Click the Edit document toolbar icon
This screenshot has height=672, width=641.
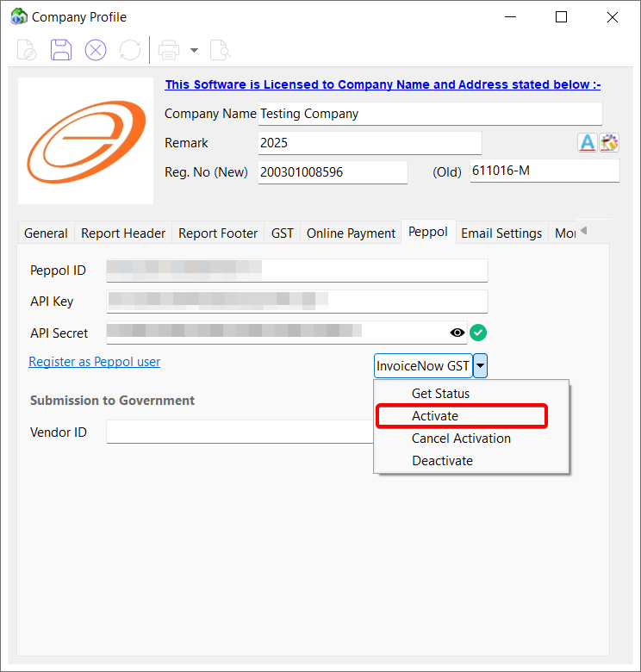[27, 50]
